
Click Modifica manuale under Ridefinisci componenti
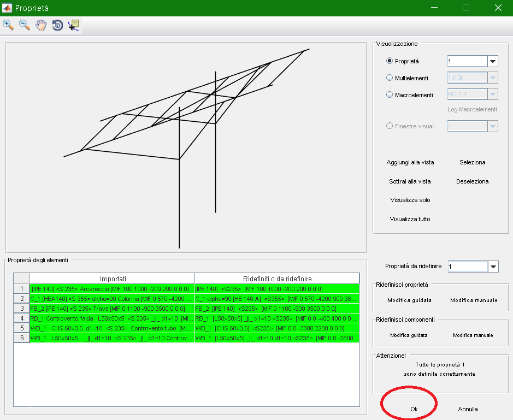473,335
